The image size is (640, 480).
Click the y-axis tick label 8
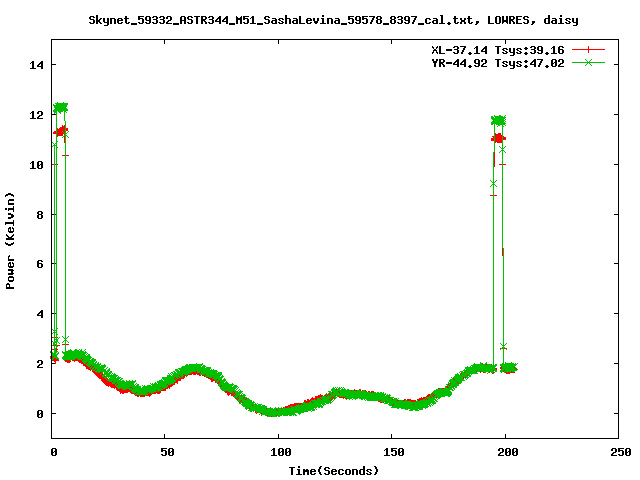[40, 215]
